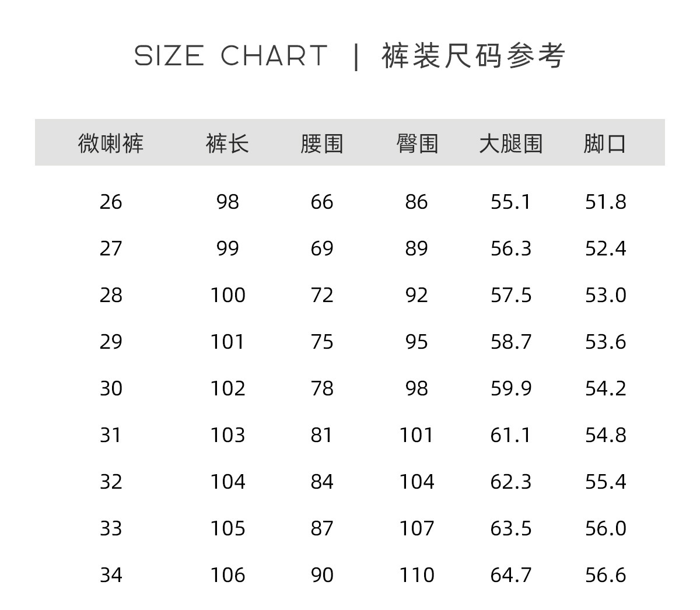Image resolution: width=700 pixels, height=610 pixels.
Task: Select size 34 row label
Action: pyautogui.click(x=111, y=575)
